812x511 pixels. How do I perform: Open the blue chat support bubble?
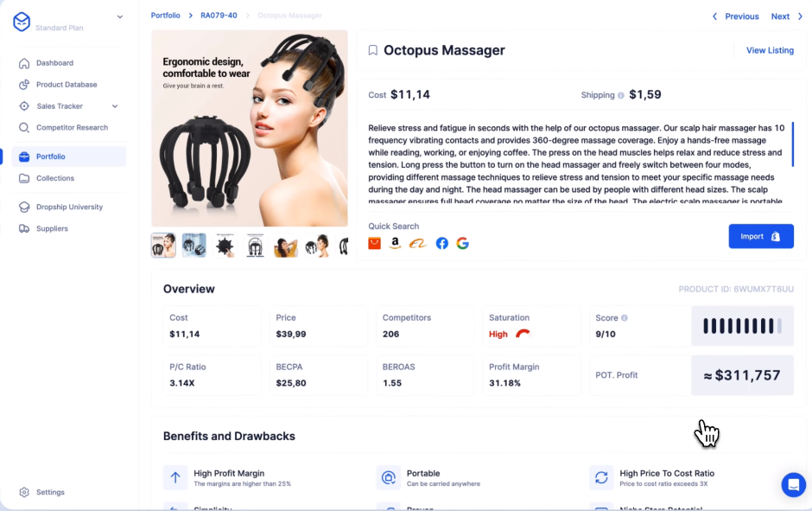tap(793, 484)
